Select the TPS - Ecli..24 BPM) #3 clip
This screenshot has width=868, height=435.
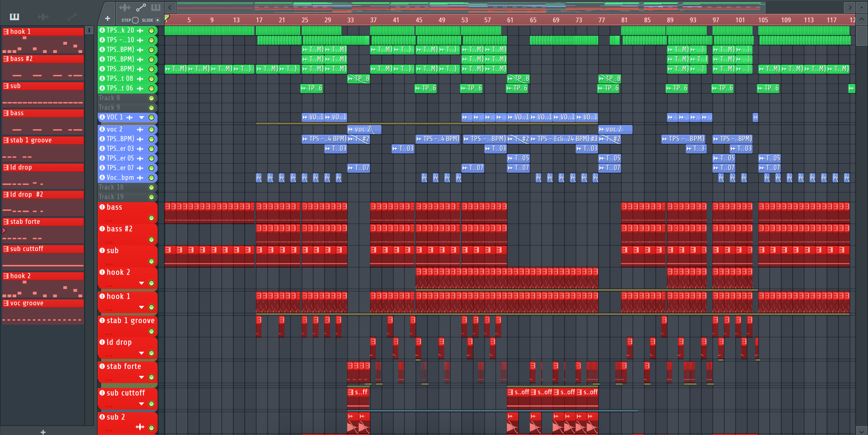click(564, 139)
